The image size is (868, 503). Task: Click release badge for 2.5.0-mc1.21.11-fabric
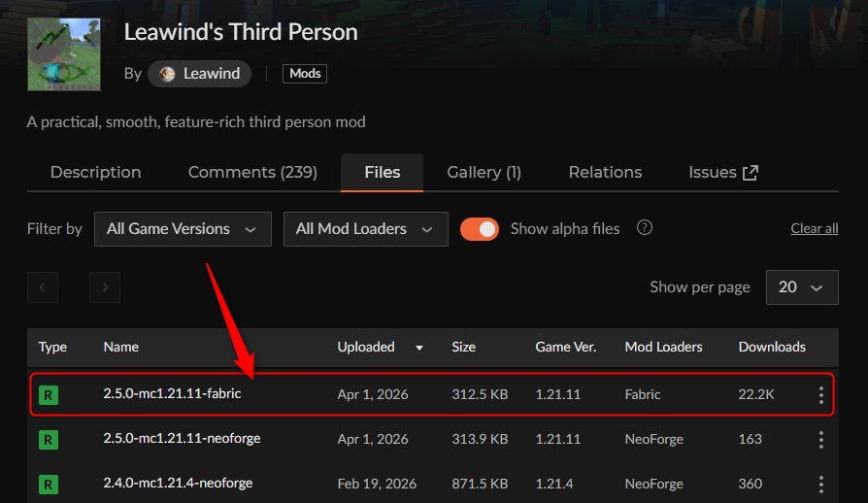49,395
